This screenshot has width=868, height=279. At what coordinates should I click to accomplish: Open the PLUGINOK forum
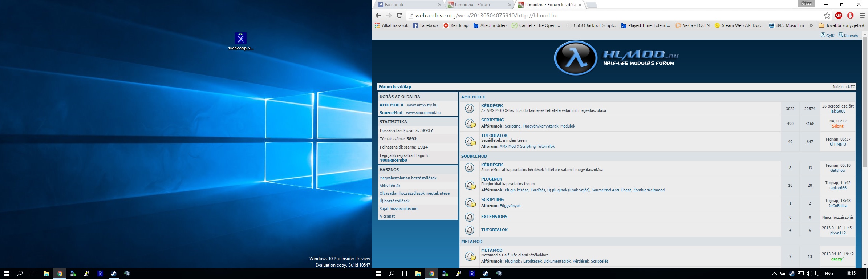click(x=492, y=179)
